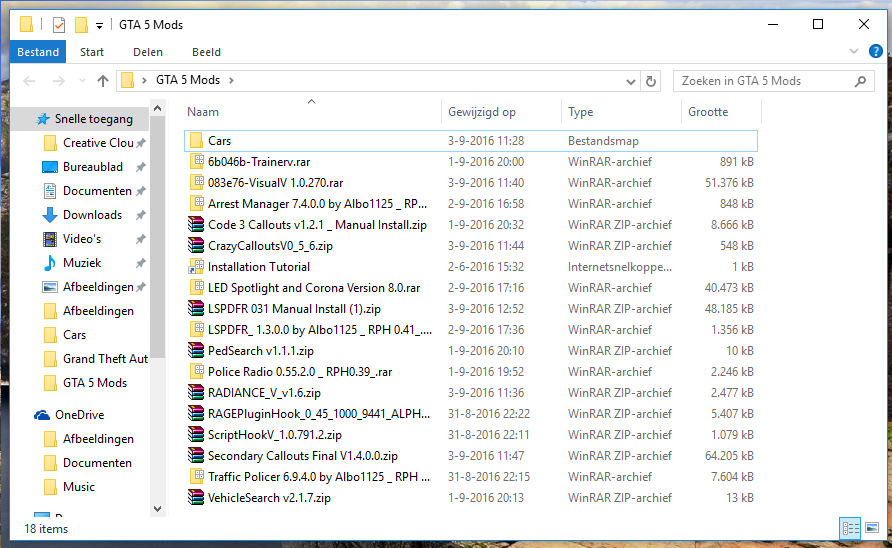Select Installation Tutorial shortcut icon
Screen dimensions: 892x548
196,267
